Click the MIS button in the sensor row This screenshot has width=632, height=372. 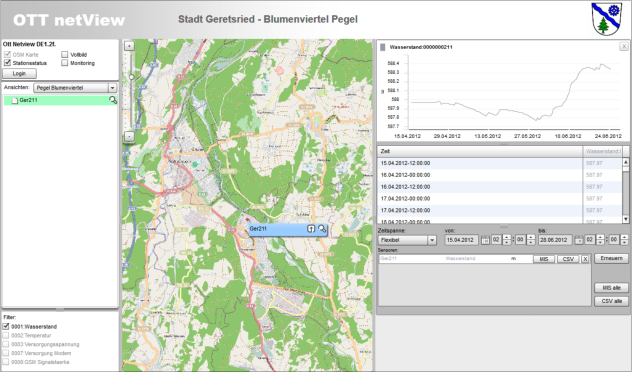pos(544,259)
